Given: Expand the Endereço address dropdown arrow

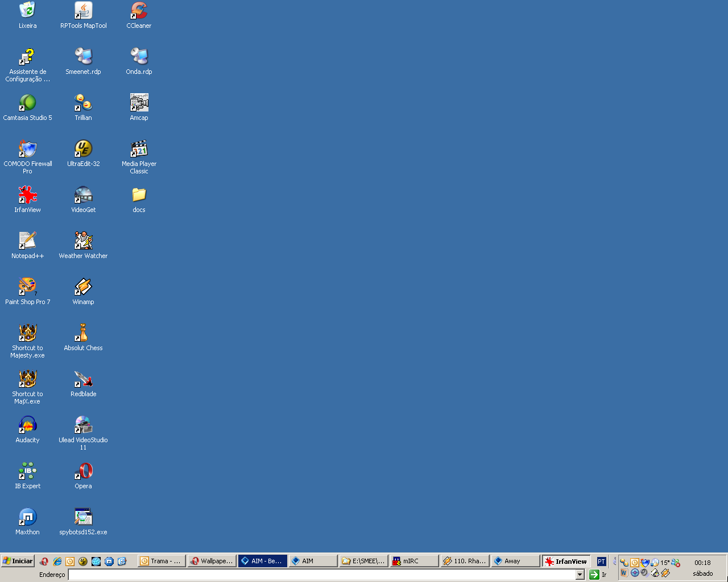Looking at the screenshot, I should coord(580,575).
